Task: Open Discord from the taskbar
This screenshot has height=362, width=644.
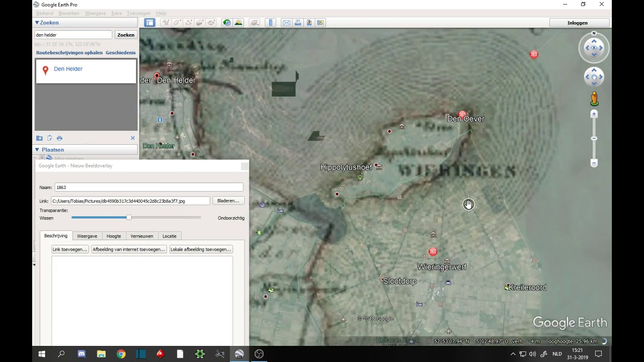Action: click(x=82, y=354)
